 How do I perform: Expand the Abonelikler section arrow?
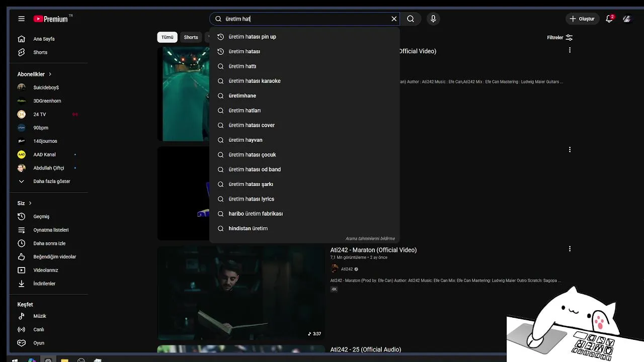click(x=50, y=74)
